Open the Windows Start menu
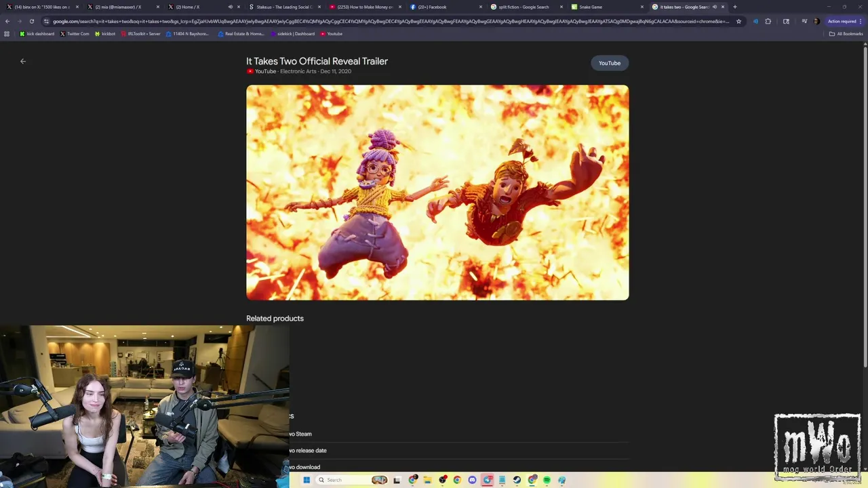 coord(307,480)
